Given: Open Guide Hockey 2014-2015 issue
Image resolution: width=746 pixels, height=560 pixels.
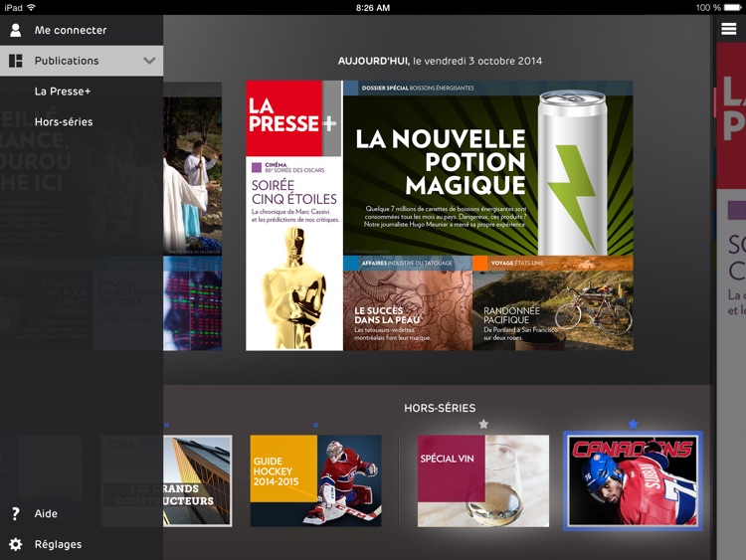Looking at the screenshot, I should [x=316, y=480].
